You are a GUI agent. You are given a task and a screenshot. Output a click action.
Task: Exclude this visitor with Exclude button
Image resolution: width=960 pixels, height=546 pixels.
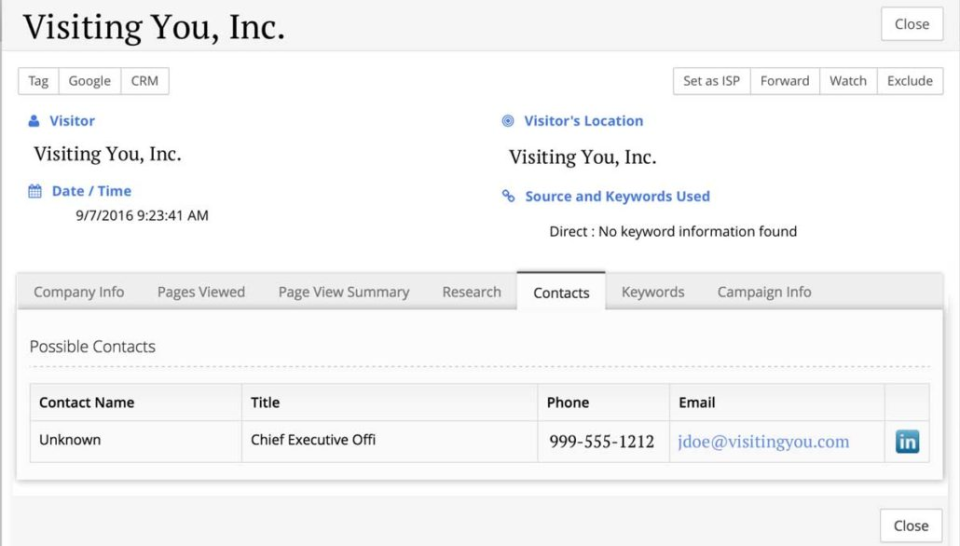[x=910, y=81]
